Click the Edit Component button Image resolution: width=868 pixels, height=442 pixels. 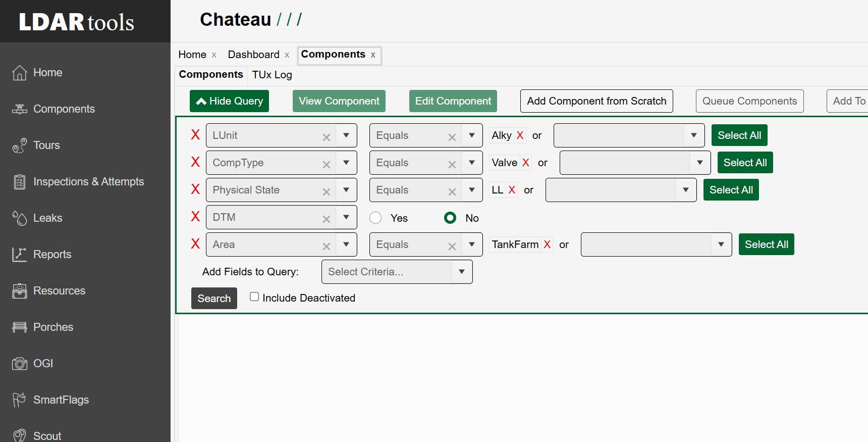(453, 101)
